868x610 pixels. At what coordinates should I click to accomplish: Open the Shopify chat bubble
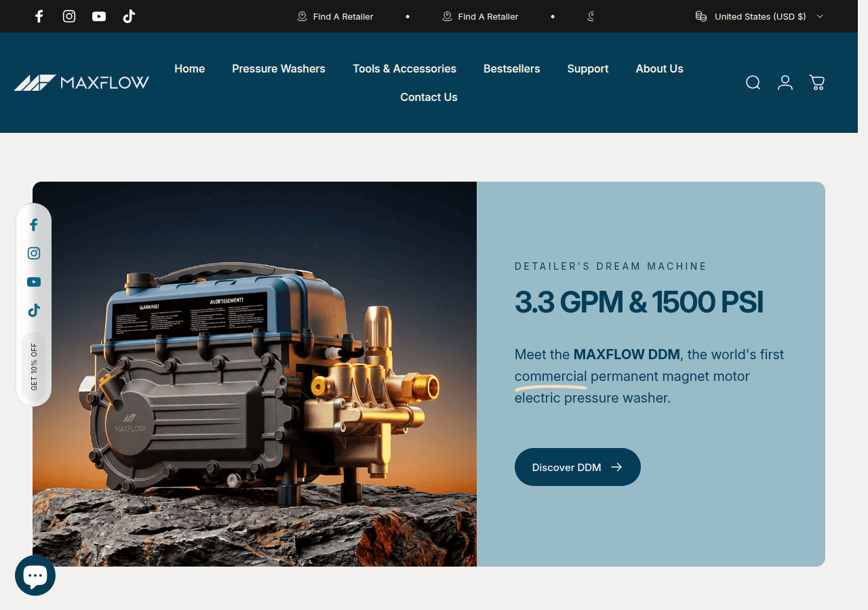[x=35, y=575]
